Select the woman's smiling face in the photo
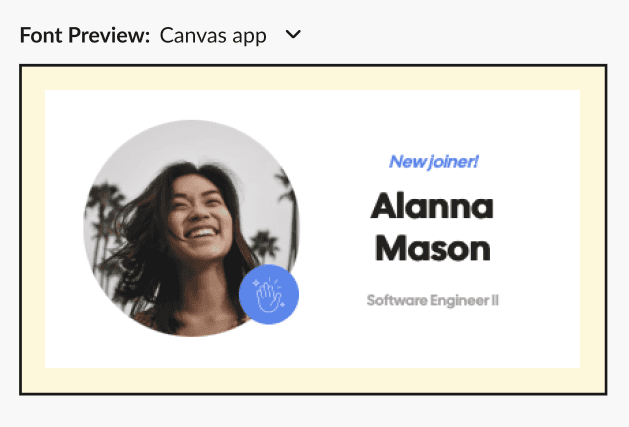629x427 pixels. [x=199, y=217]
